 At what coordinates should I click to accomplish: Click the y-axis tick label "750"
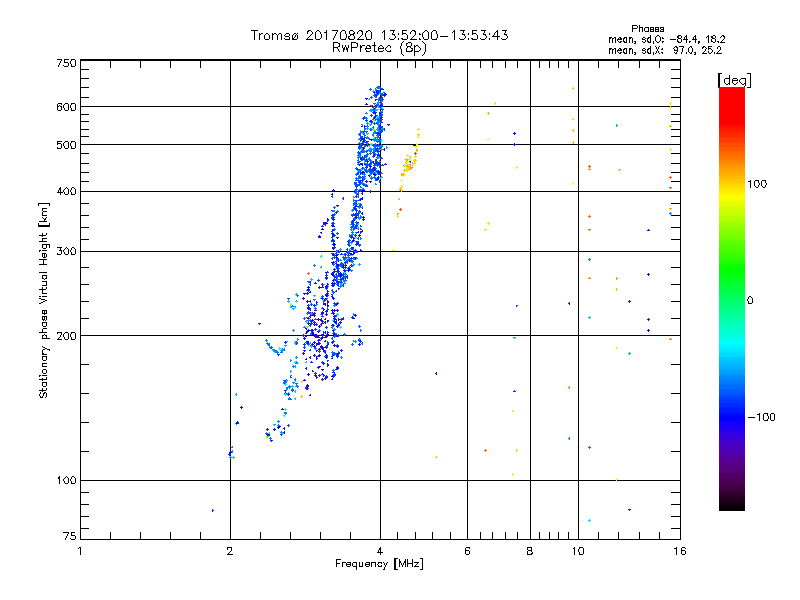click(66, 63)
